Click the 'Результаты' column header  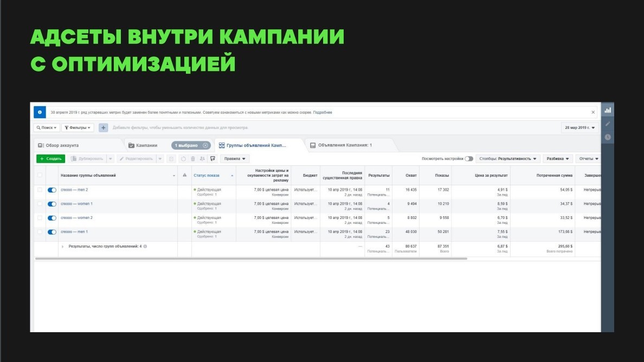click(x=379, y=175)
